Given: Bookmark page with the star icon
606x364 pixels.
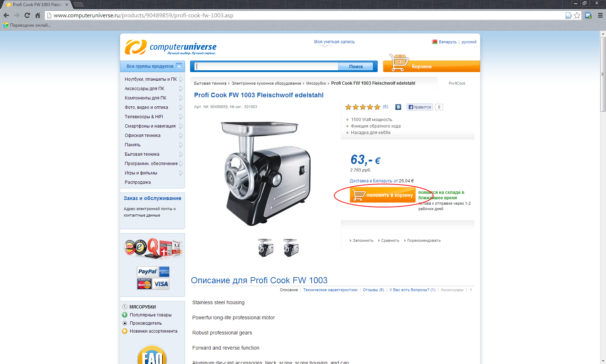Looking at the screenshot, I should click(577, 15).
